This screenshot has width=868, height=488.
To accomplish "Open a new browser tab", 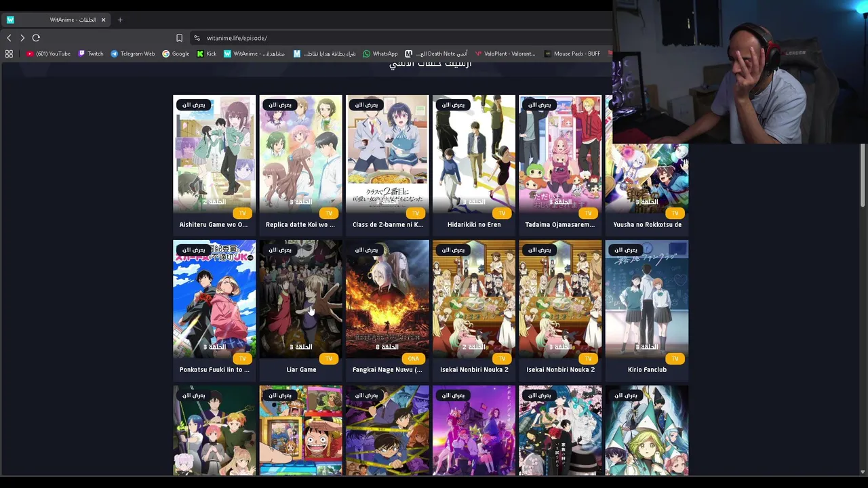I will pyautogui.click(x=120, y=20).
